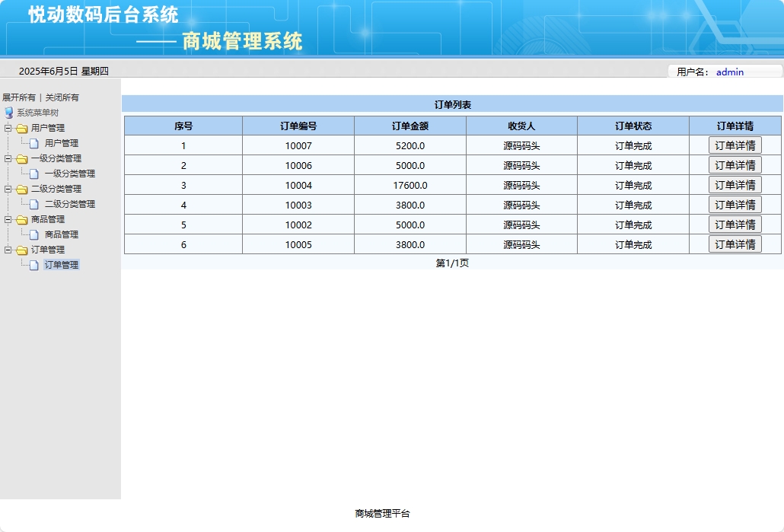Click the 商品管理 folder icon
Image resolution: width=784 pixels, height=532 pixels.
(21, 220)
